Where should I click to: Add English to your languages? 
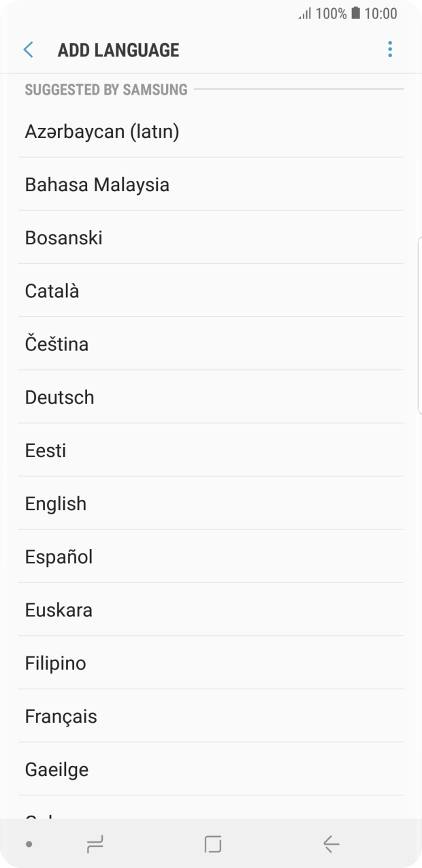(55, 503)
